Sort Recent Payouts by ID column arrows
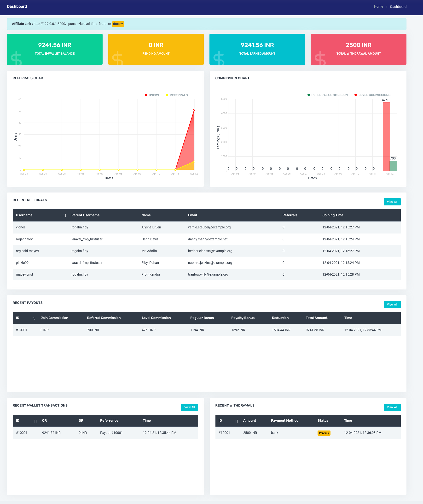This screenshot has width=423, height=504. tap(34, 318)
